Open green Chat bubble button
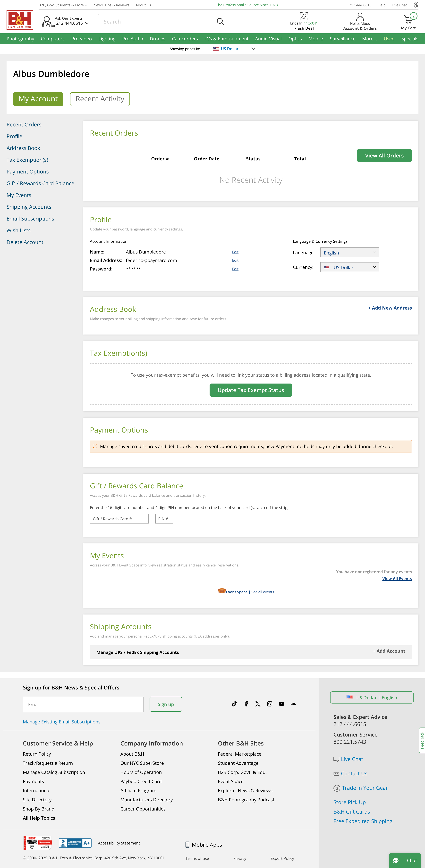This screenshot has height=868, width=425. click(x=405, y=860)
